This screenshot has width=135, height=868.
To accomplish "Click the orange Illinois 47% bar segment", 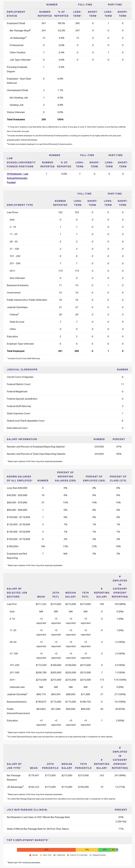I will coord(46,849).
